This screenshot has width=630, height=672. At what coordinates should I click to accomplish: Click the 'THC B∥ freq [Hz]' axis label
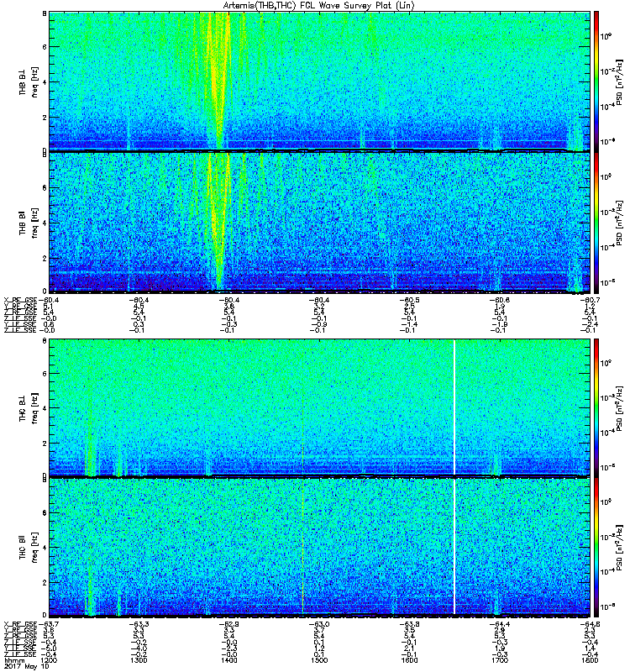point(29,548)
